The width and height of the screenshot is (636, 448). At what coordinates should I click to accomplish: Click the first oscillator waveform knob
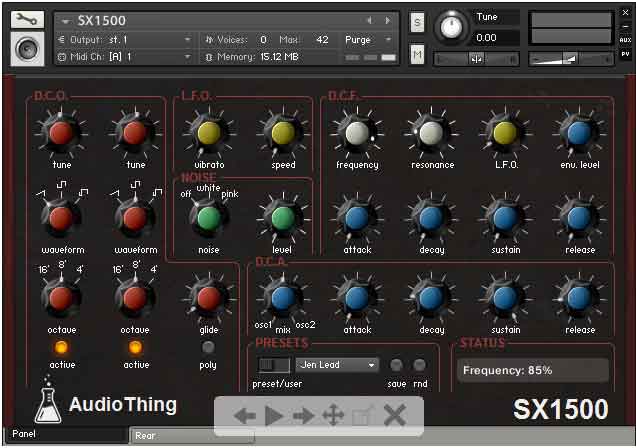point(61,218)
